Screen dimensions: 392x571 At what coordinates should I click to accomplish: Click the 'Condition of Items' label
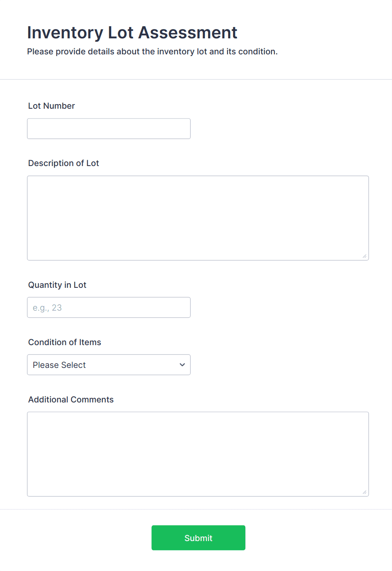[64, 342]
